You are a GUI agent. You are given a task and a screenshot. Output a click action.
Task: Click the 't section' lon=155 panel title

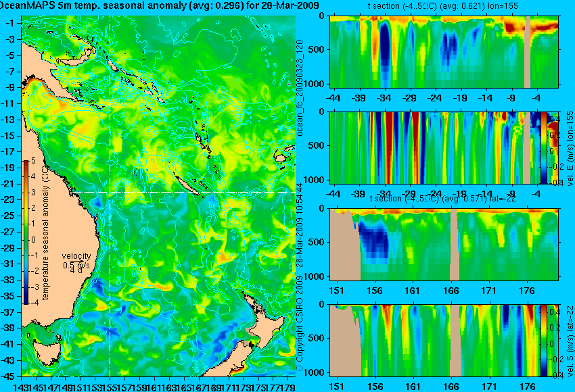pos(443,6)
